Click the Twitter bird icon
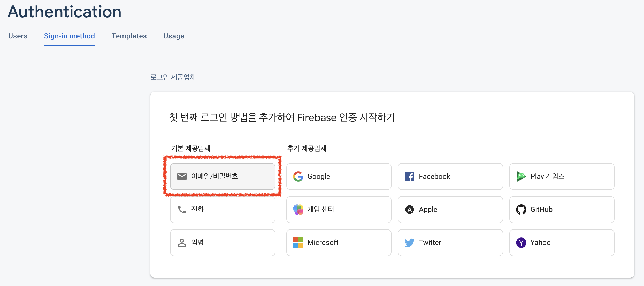Screen dimensions: 644x286 [409, 243]
